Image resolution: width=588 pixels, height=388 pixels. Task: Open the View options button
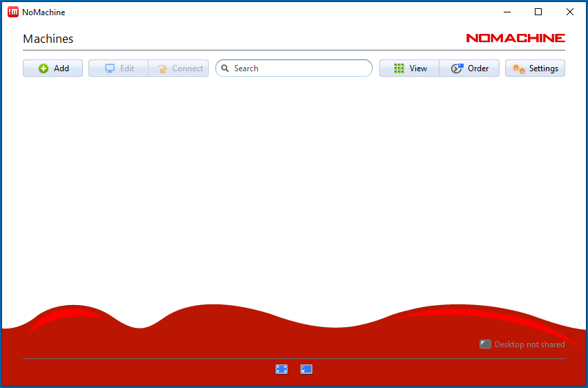409,68
